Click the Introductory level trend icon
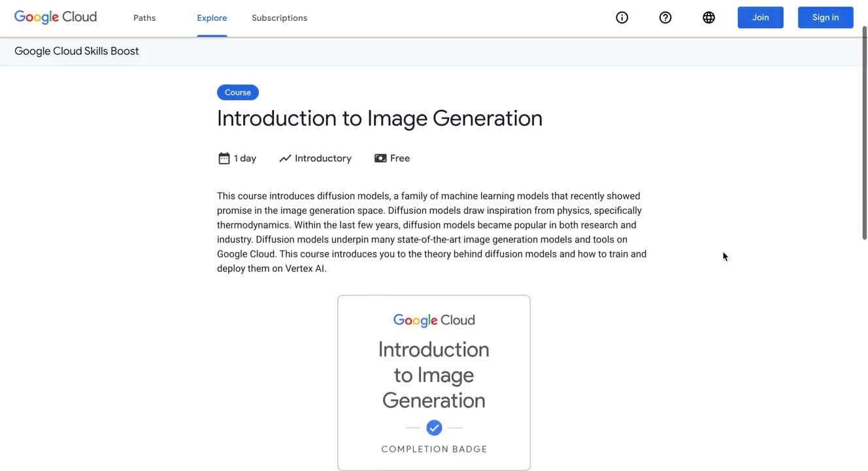This screenshot has width=868, height=471. pyautogui.click(x=285, y=158)
